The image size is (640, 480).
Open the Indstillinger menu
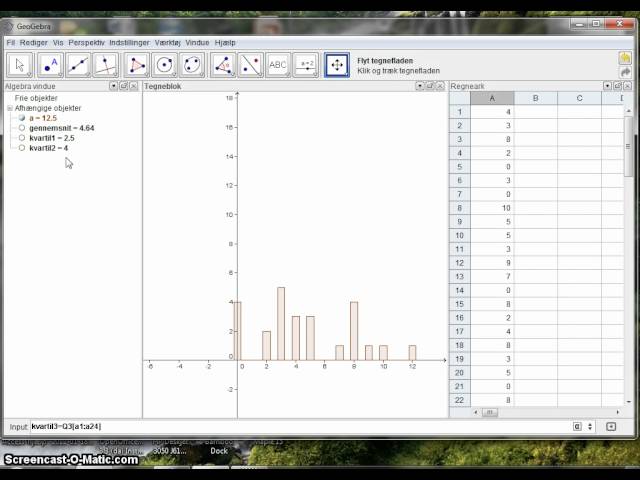[x=129, y=42]
